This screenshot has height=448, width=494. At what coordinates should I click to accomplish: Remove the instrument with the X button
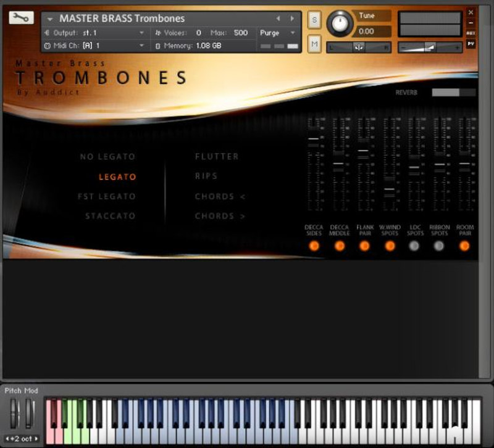(x=471, y=12)
